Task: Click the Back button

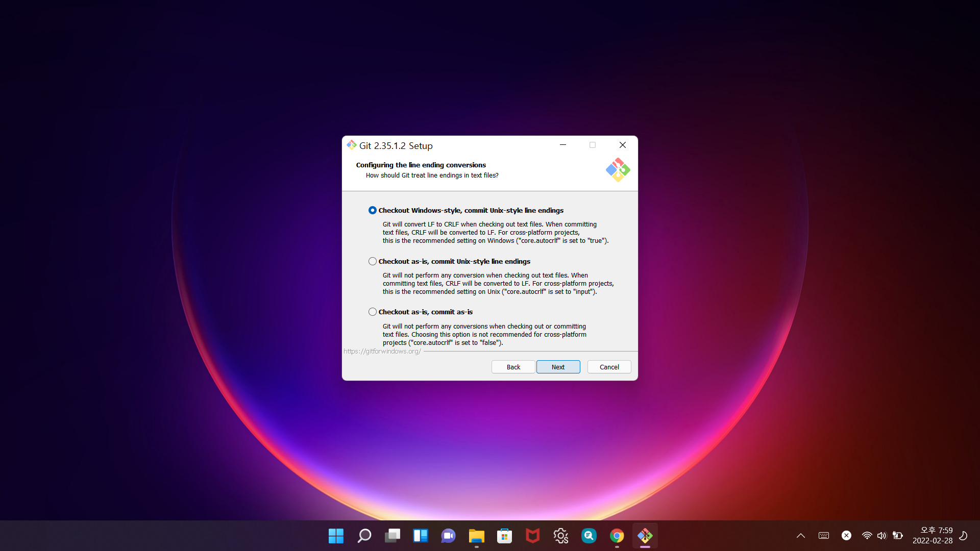Action: tap(513, 367)
